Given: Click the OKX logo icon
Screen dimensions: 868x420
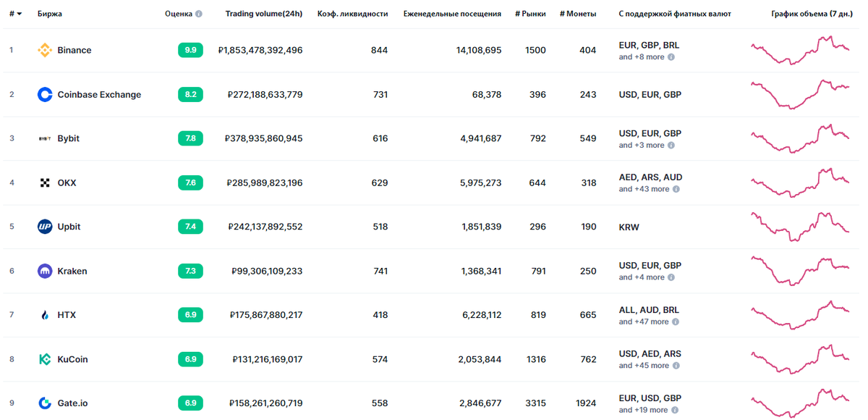Looking at the screenshot, I should tap(45, 182).
